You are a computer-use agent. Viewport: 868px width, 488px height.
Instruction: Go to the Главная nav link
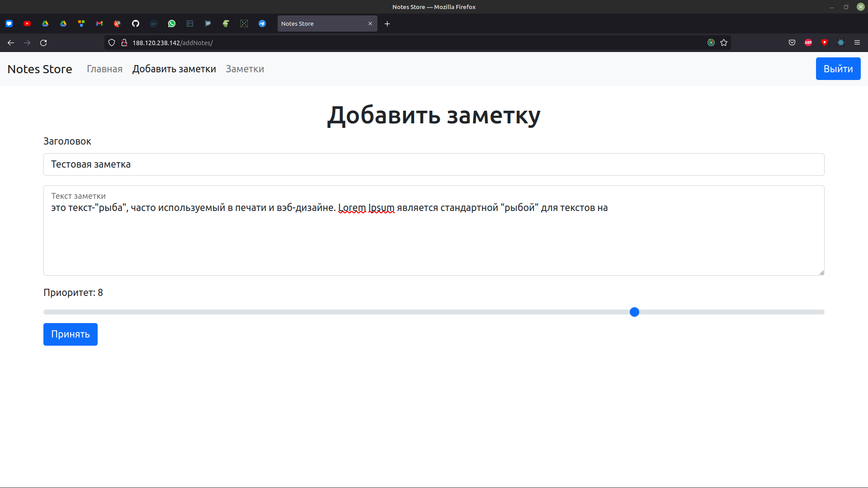click(x=104, y=69)
